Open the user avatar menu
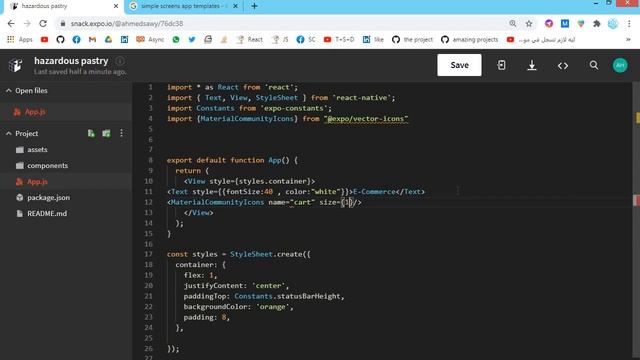Screen dimensions: 640x360 click(620, 65)
